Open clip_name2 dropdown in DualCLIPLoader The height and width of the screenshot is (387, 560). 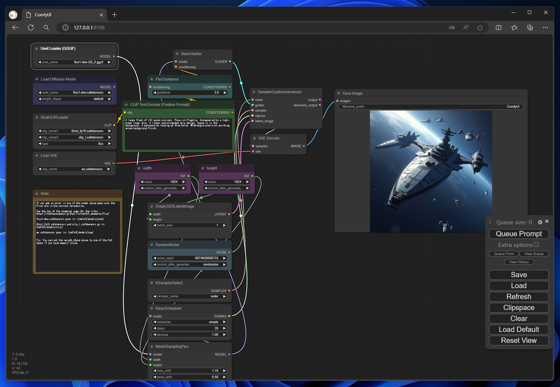coord(74,137)
